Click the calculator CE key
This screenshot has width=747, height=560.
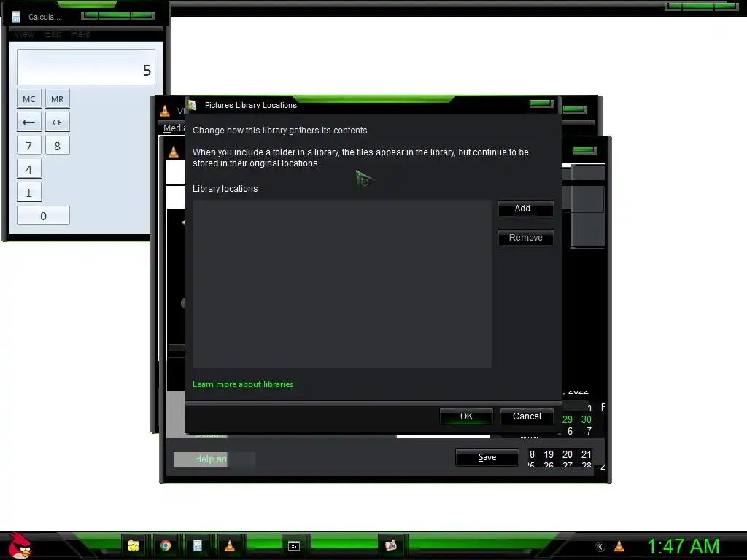pyautogui.click(x=57, y=122)
